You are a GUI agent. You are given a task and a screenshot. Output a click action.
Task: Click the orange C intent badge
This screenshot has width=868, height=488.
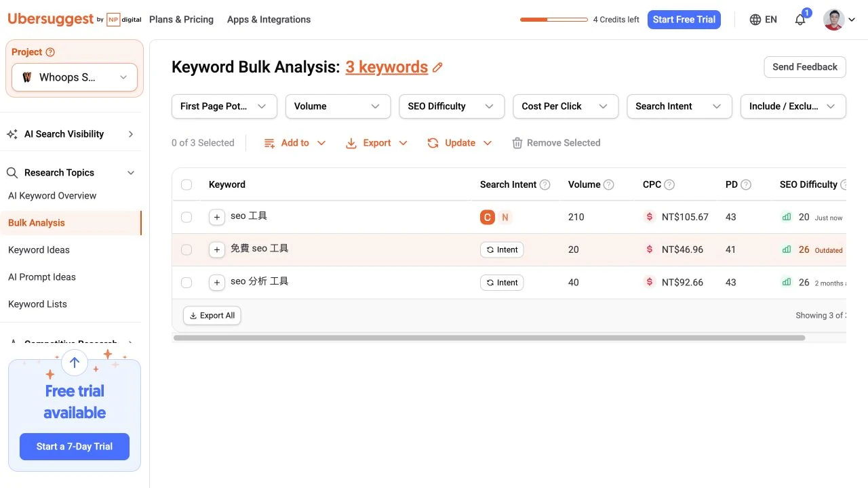click(487, 217)
